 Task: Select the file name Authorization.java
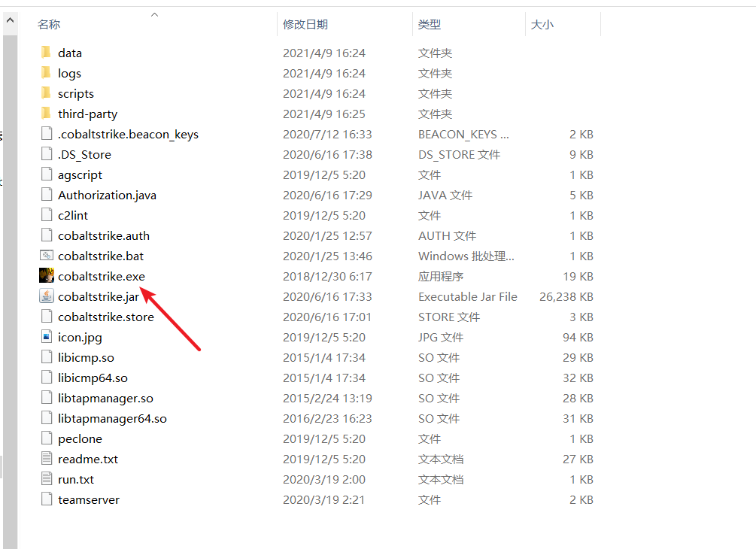coord(107,196)
